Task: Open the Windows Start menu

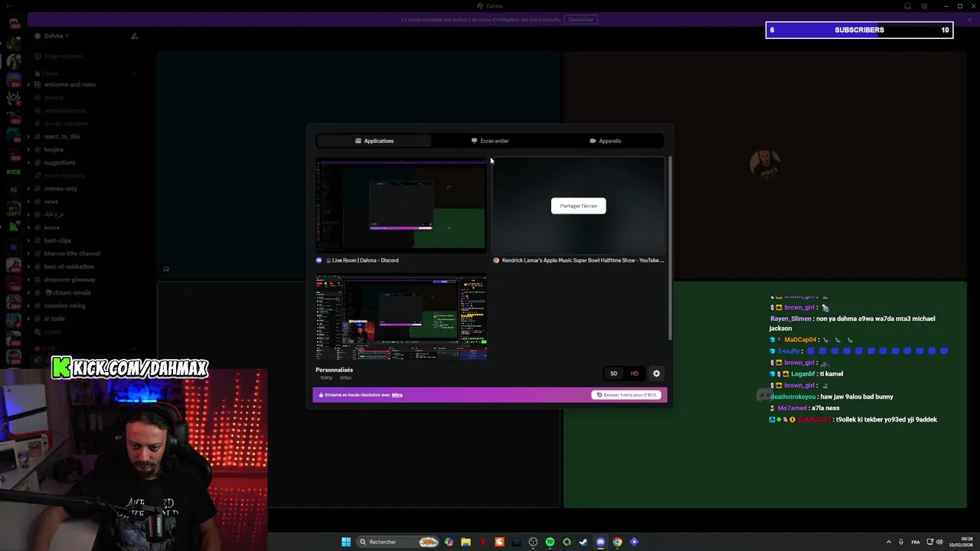Action: point(346,542)
